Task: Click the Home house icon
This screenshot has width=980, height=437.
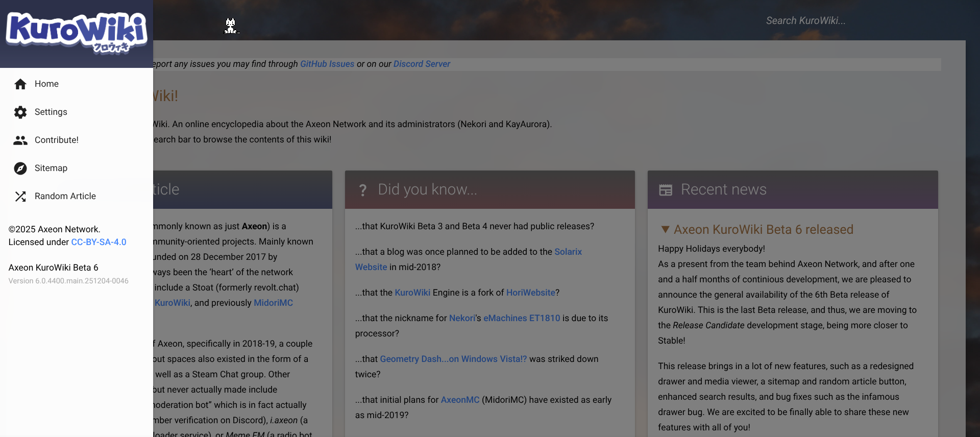Action: [x=20, y=84]
